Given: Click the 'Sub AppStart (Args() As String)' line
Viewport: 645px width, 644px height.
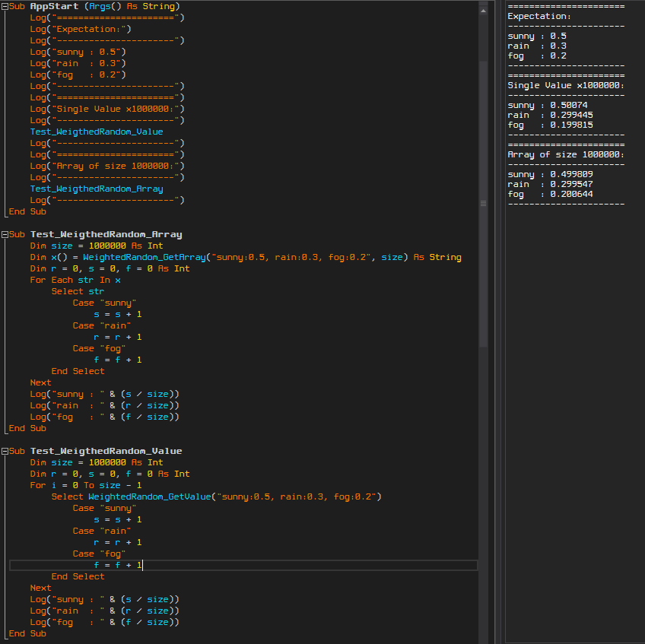Looking at the screenshot, I should tap(94, 7).
